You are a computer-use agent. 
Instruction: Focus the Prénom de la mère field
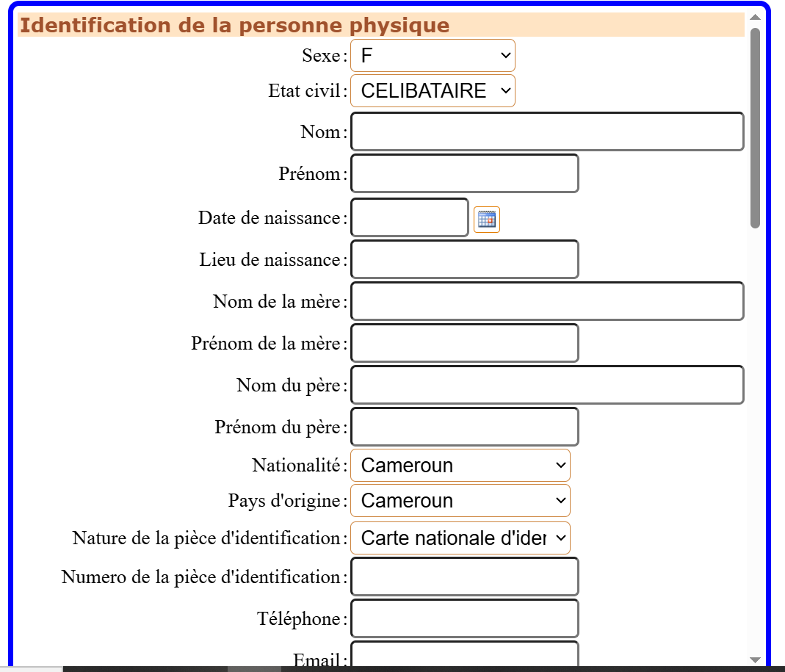click(465, 343)
